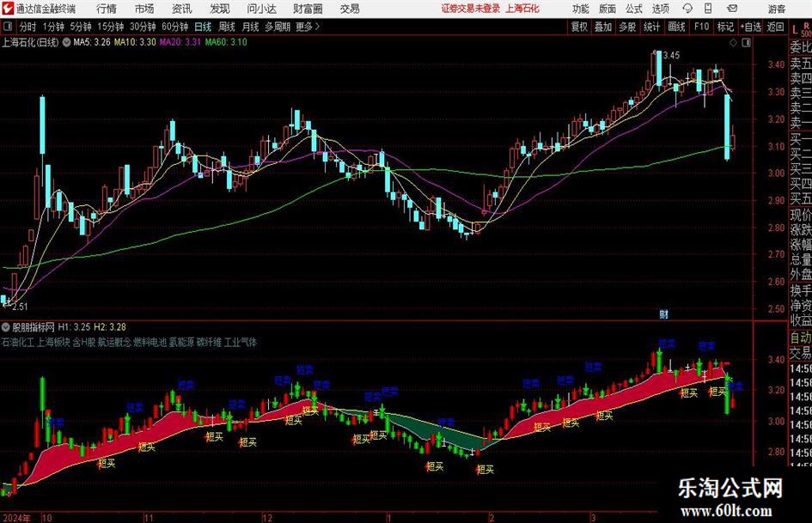This screenshot has height=523, width=812.
Task: Click the diamond icon above main chart
Action: pos(733,43)
